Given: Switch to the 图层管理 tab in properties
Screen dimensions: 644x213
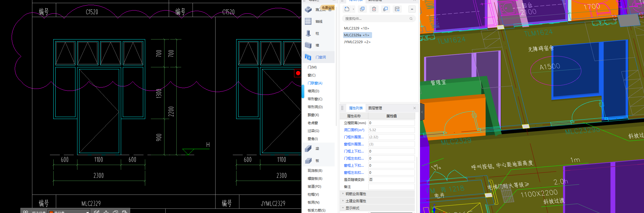Looking at the screenshot, I should pos(375,108).
